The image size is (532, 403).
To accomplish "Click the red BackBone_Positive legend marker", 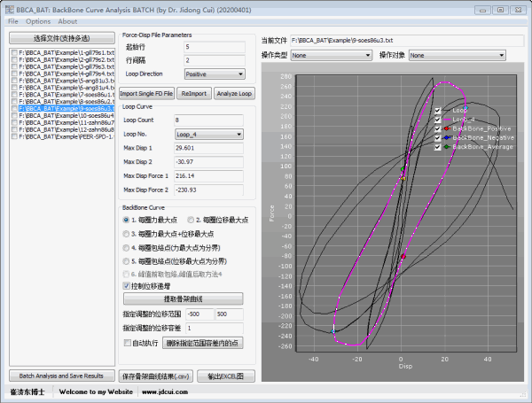I will [447, 128].
